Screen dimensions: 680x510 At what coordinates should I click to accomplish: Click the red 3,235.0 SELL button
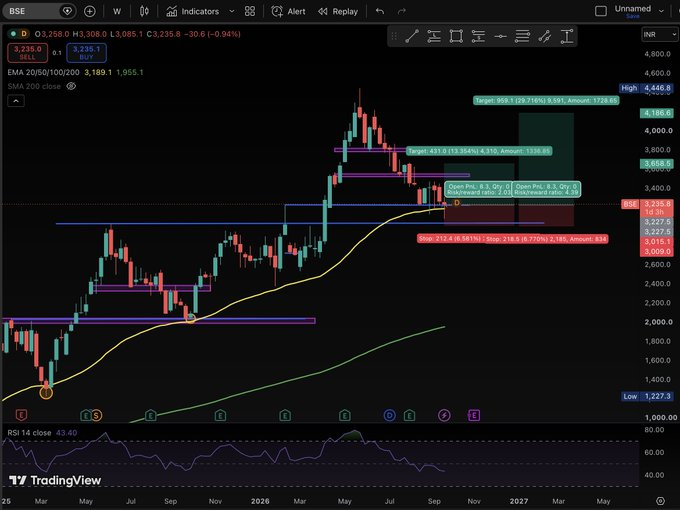click(x=27, y=52)
